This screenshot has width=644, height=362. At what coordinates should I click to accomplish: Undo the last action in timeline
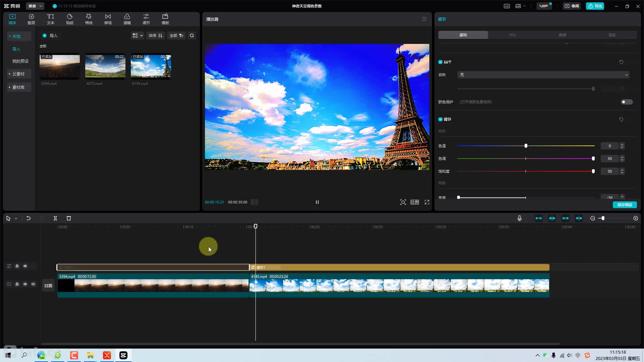pyautogui.click(x=29, y=218)
